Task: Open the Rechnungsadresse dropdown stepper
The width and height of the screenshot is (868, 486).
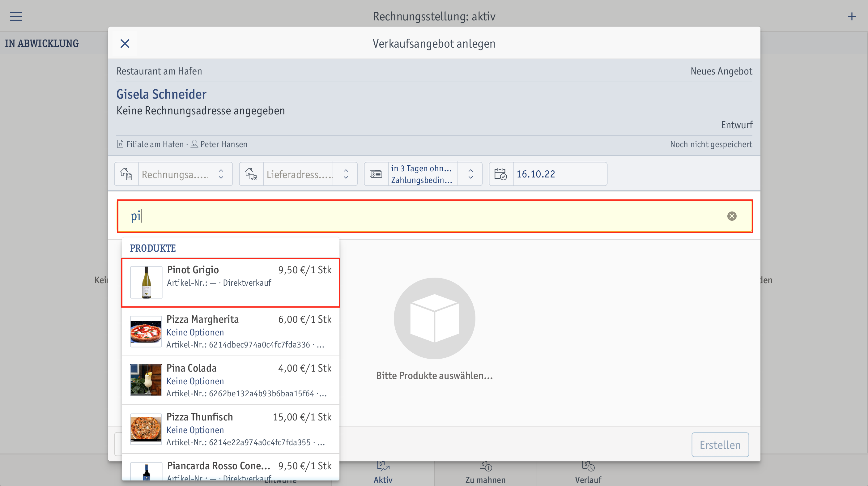Action: click(x=221, y=174)
